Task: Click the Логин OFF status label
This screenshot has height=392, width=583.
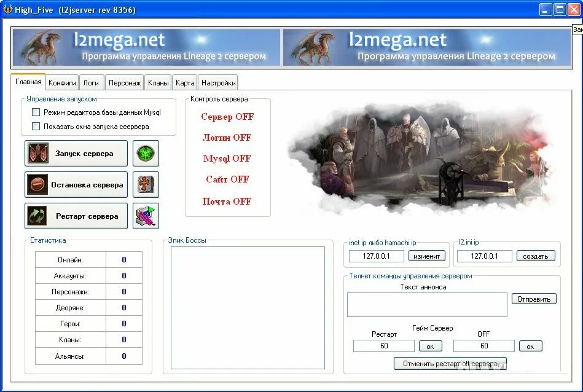Action: point(227,138)
